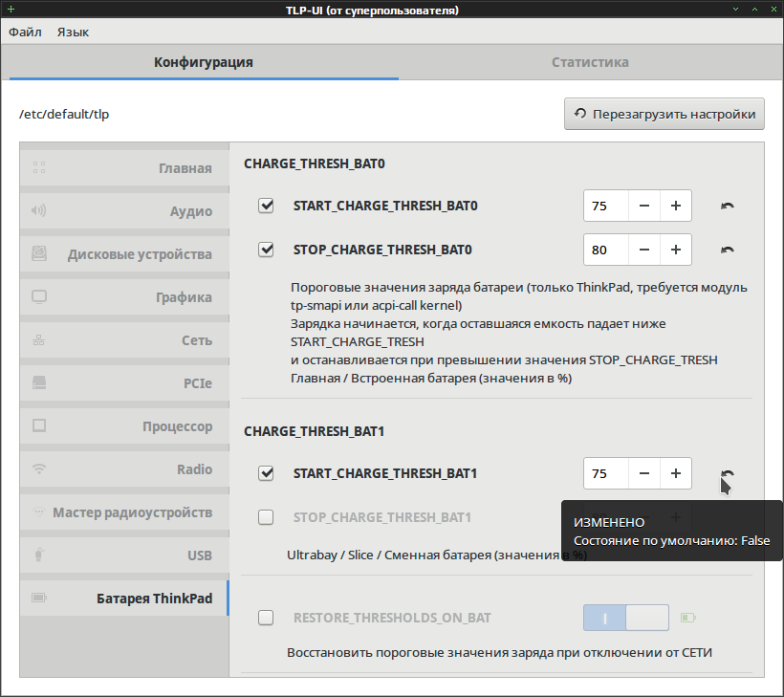Toggle the RESTORE_THRESHOLDS_ON_BAT switch
The image size is (784, 697).
click(626, 618)
